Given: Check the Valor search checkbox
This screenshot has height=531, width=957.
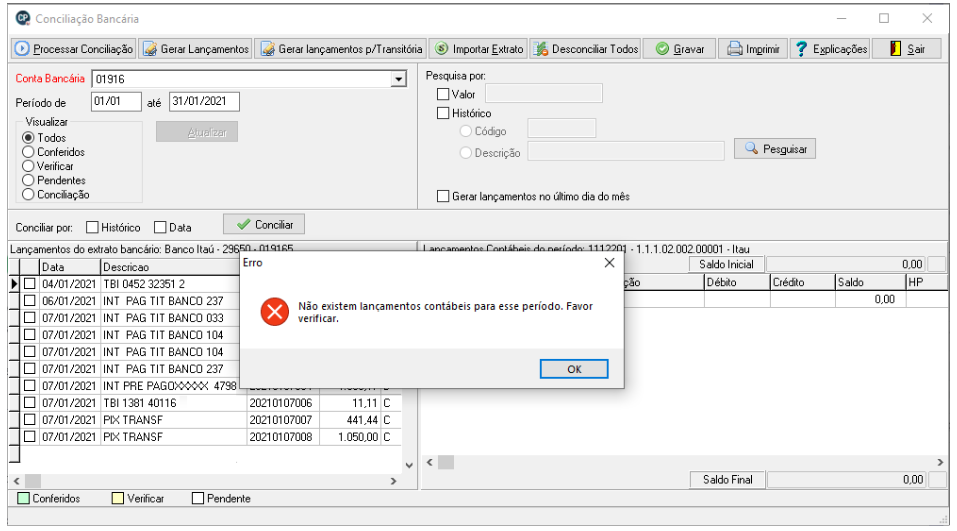Looking at the screenshot, I should coord(443,95).
